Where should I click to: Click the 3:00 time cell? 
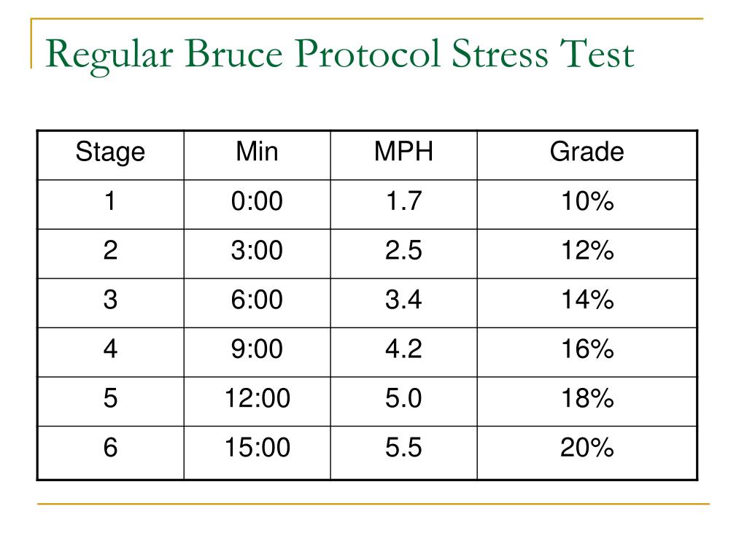pyautogui.click(x=257, y=252)
